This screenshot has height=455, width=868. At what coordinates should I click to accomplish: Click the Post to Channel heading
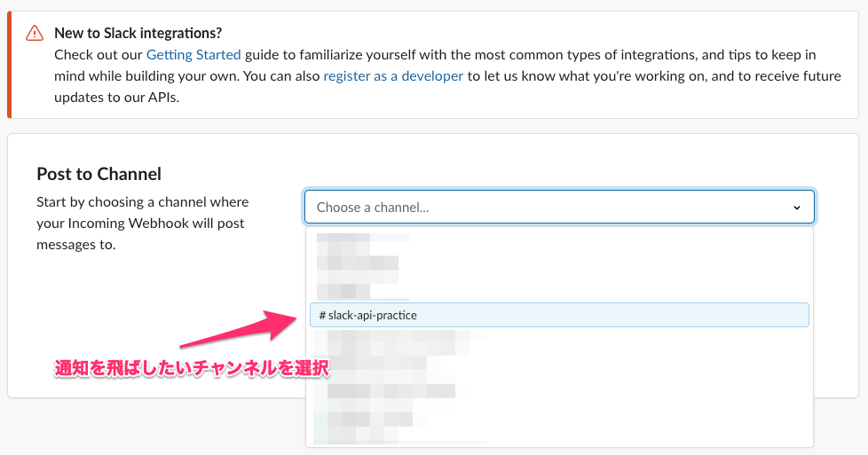click(99, 174)
